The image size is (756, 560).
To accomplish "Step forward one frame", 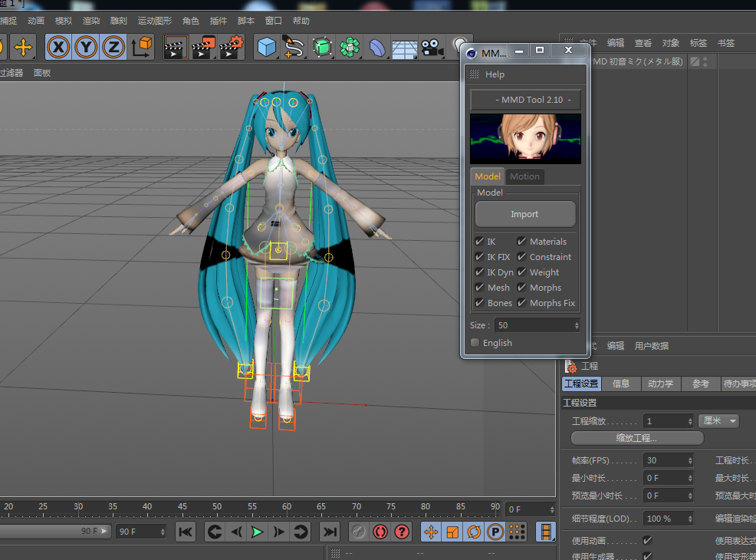I will (278, 532).
